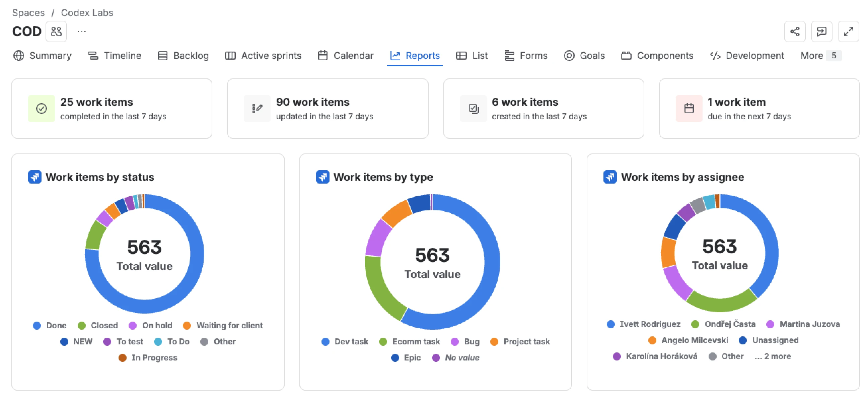Screen dimensions: 868x398
Task: Switch to the Backlog tab
Action: (183, 56)
